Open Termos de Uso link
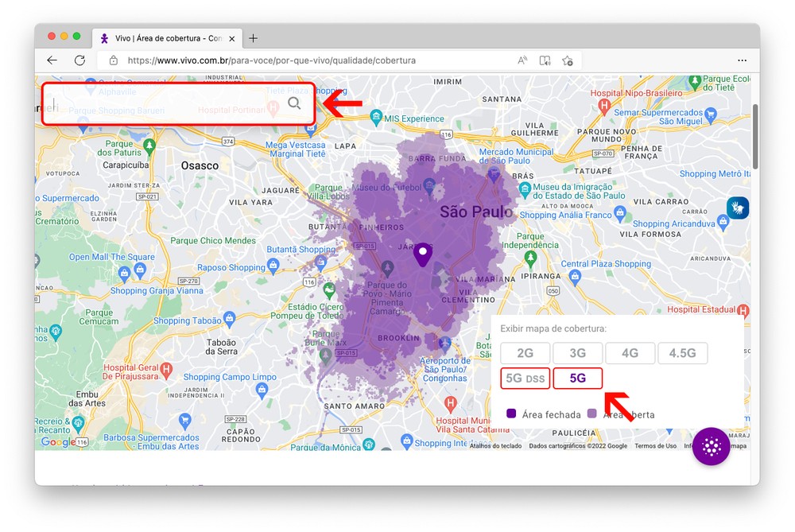Screen dimensions: 795x532 pyautogui.click(x=655, y=446)
